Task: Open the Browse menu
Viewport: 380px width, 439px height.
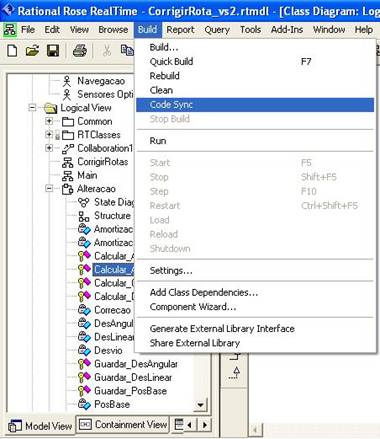Action: click(113, 30)
